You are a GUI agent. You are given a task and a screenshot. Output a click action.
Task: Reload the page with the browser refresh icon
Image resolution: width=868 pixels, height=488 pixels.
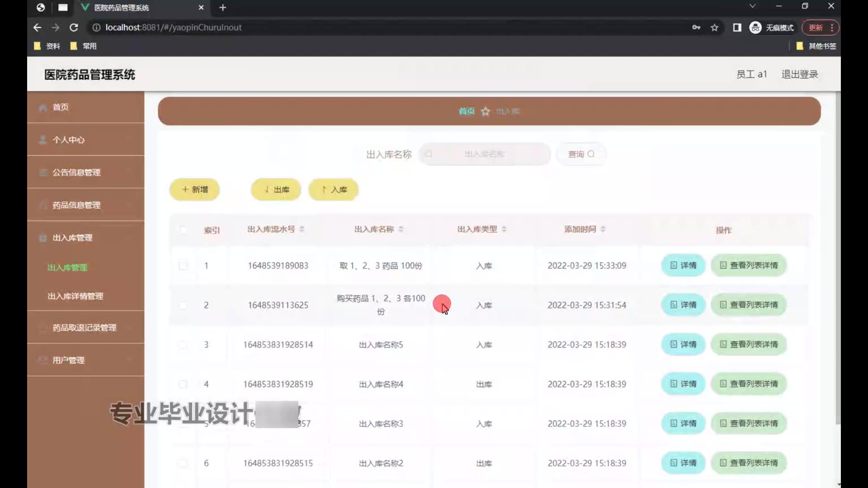[74, 28]
